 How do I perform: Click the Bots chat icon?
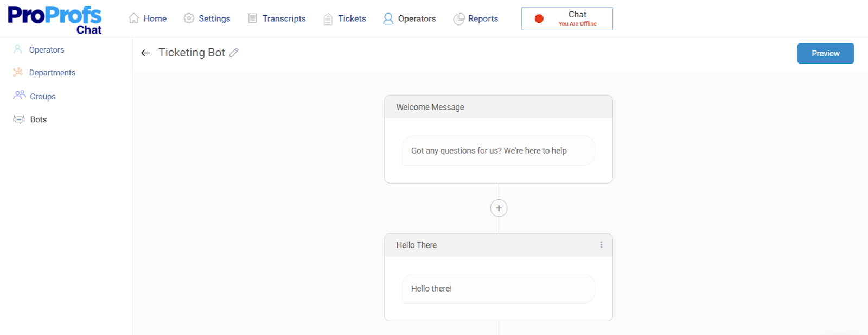click(19, 119)
